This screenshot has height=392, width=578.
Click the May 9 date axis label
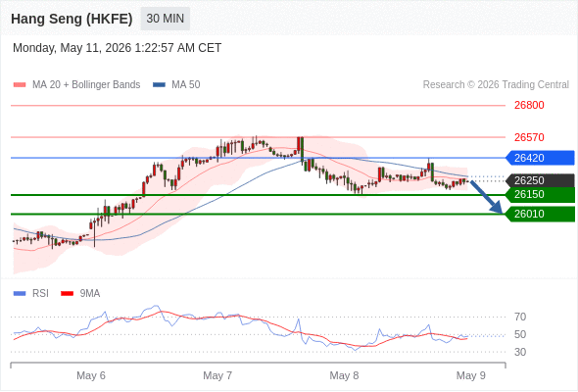(x=471, y=375)
